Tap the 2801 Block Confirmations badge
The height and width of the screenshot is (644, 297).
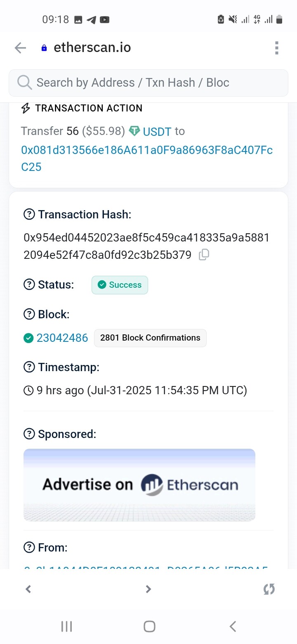pyautogui.click(x=150, y=338)
